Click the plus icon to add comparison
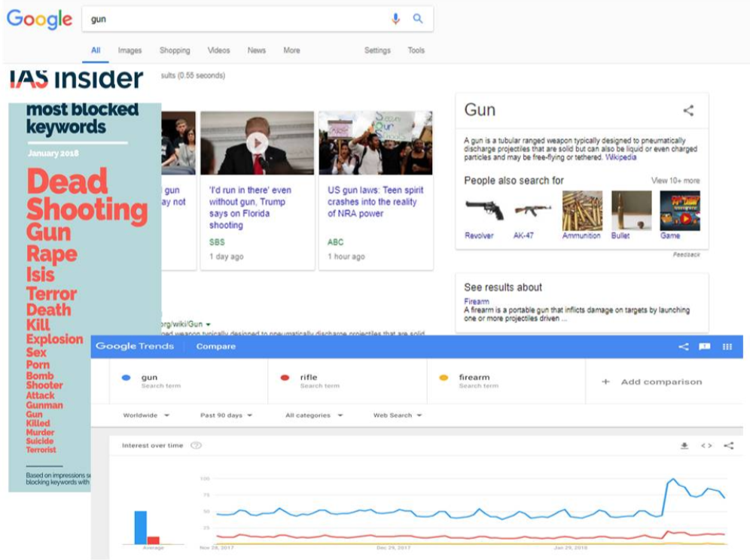This screenshot has height=560, width=750. (x=605, y=382)
